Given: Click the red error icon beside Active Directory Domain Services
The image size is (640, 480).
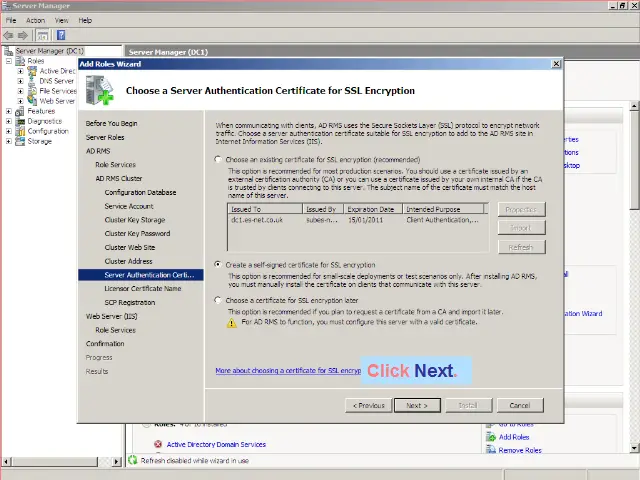Looking at the screenshot, I should coord(158,444).
